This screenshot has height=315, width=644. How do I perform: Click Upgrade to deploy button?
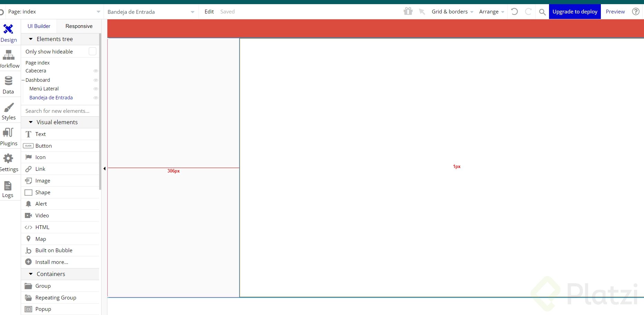(x=575, y=12)
